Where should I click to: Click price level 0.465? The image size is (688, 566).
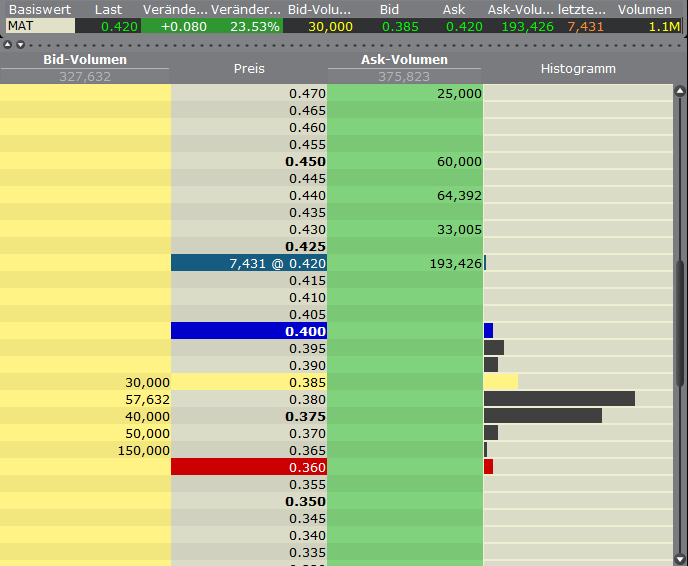307,111
